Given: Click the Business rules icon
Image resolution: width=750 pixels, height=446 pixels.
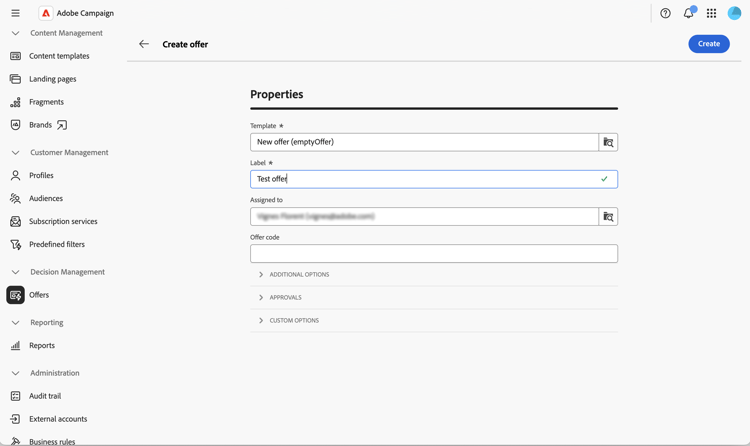Looking at the screenshot, I should (x=15, y=441).
